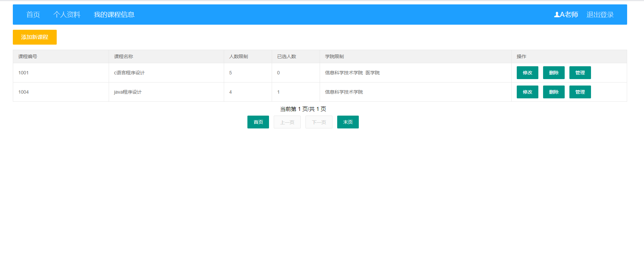This screenshot has width=644, height=264.
Task: Click the user icon beside A老师
Action: [x=557, y=15]
